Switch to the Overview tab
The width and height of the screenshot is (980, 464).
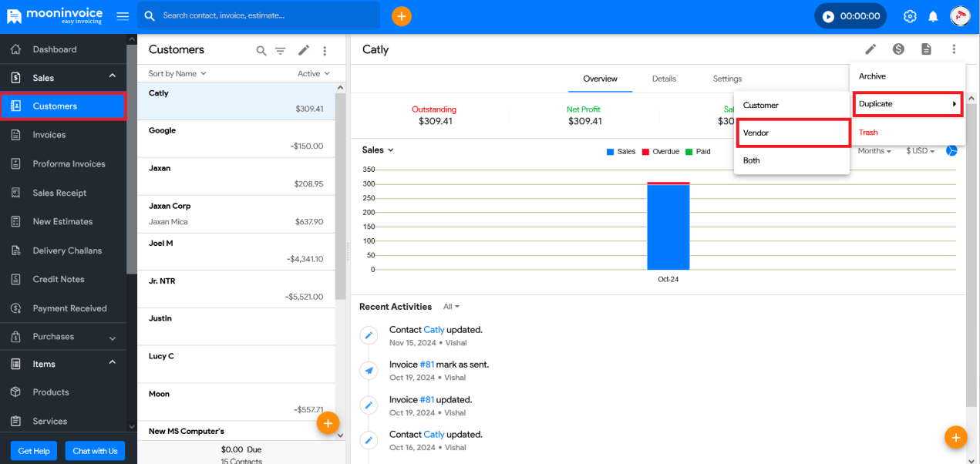click(x=600, y=79)
